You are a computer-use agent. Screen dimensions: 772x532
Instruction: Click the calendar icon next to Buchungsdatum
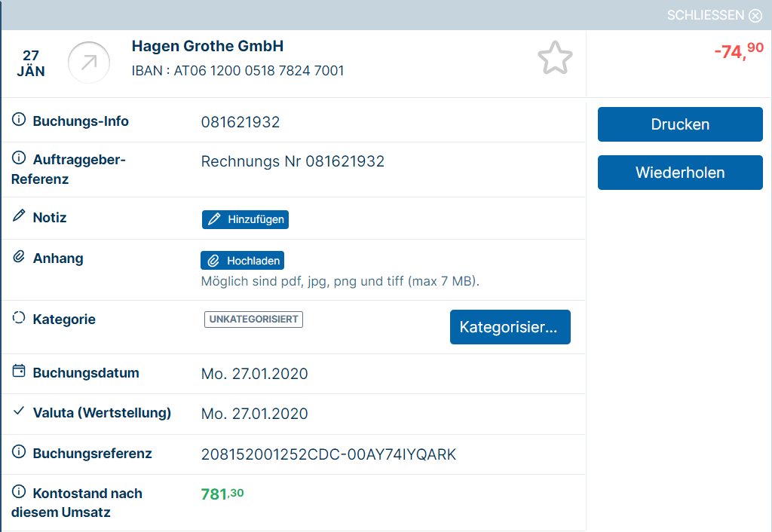pos(19,371)
